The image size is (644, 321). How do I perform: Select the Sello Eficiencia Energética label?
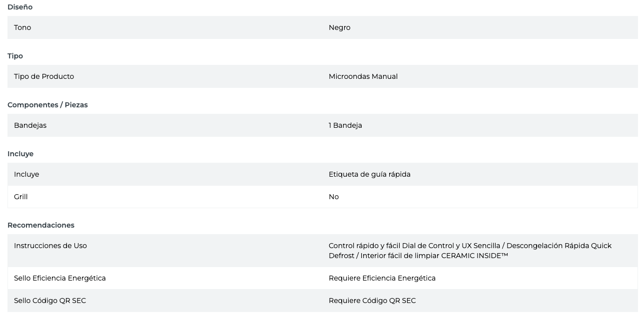tap(60, 278)
